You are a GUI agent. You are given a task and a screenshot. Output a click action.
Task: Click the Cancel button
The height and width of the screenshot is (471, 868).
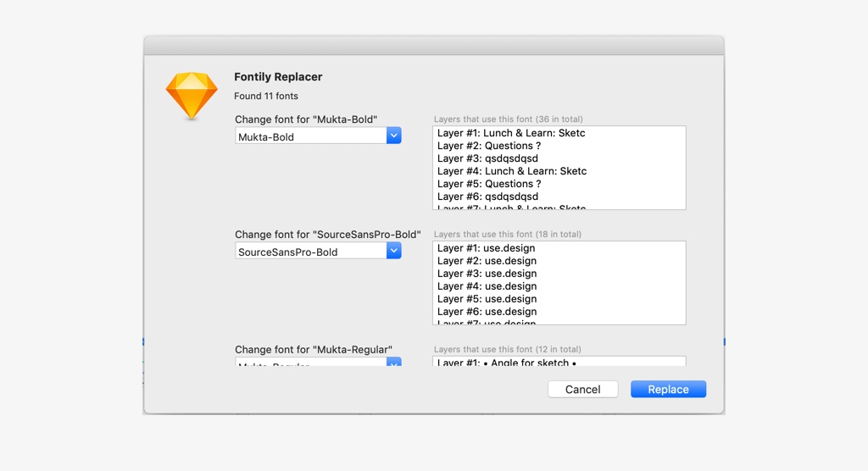pyautogui.click(x=583, y=389)
